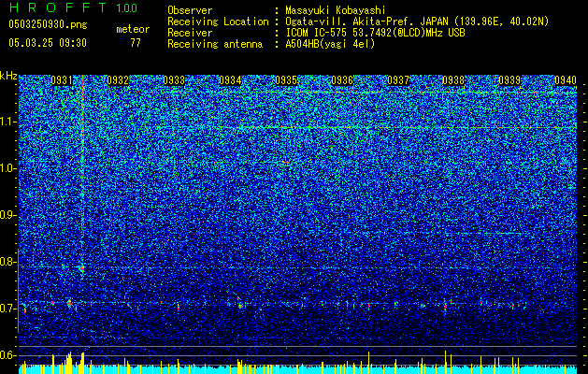The image size is (588, 374).
Task: Click the 0933 time marker
Action: [174, 80]
